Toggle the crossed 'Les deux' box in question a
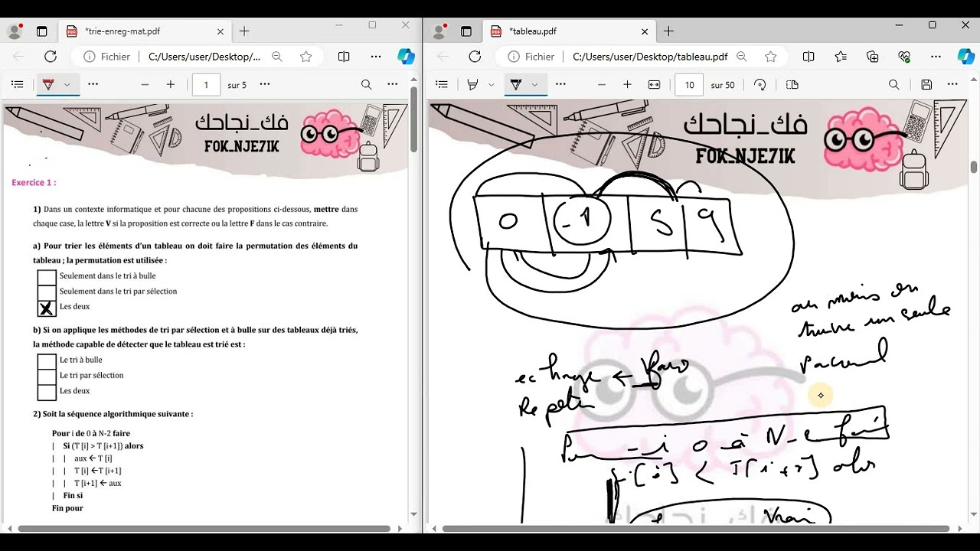 [x=47, y=308]
